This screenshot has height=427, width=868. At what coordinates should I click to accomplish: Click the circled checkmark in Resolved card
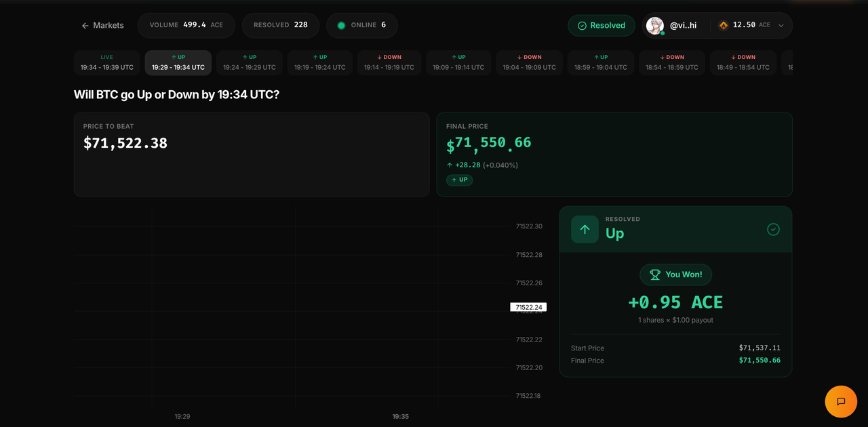click(x=773, y=229)
